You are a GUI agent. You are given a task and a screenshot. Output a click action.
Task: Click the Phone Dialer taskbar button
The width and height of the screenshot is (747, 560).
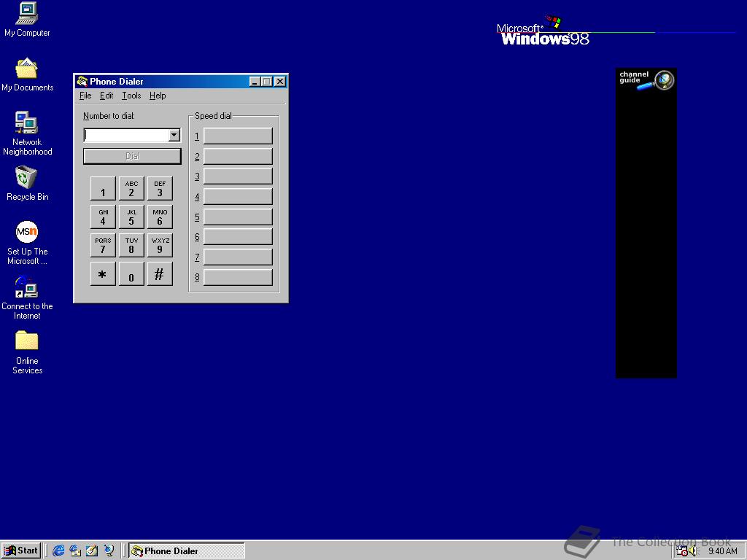pos(187,551)
